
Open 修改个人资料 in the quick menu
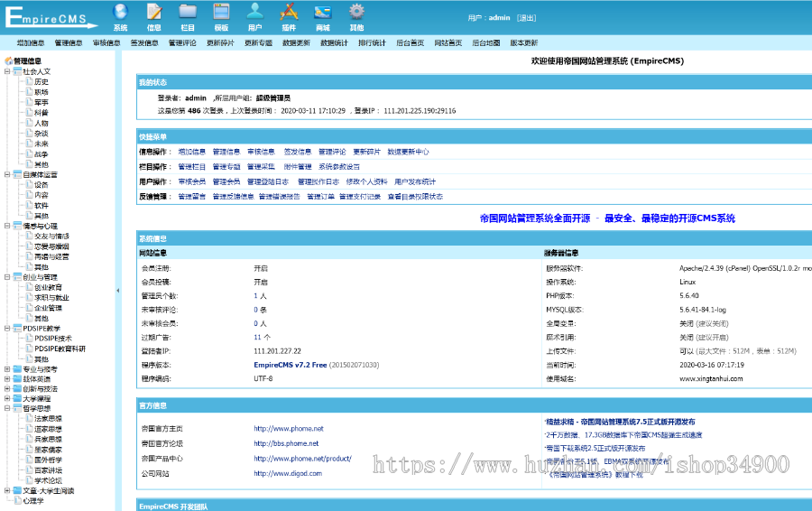[366, 181]
